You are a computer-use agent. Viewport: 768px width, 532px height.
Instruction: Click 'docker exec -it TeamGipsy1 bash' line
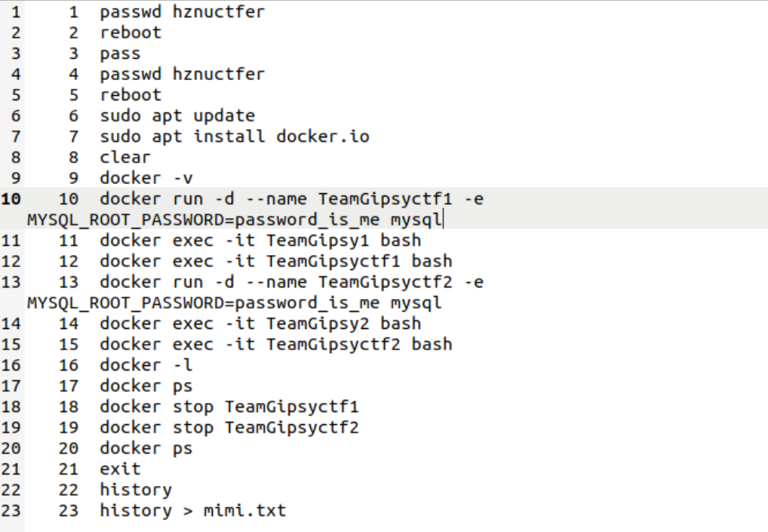click(260, 241)
